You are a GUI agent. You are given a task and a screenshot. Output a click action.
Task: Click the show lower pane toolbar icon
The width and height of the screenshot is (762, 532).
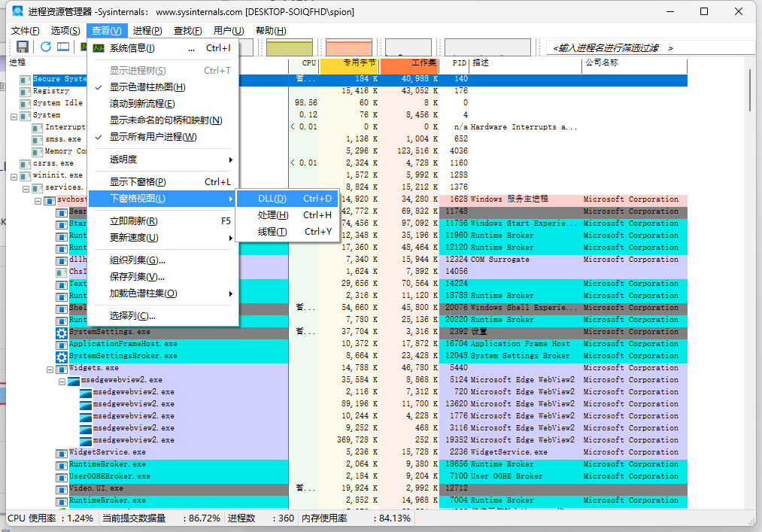click(x=62, y=47)
